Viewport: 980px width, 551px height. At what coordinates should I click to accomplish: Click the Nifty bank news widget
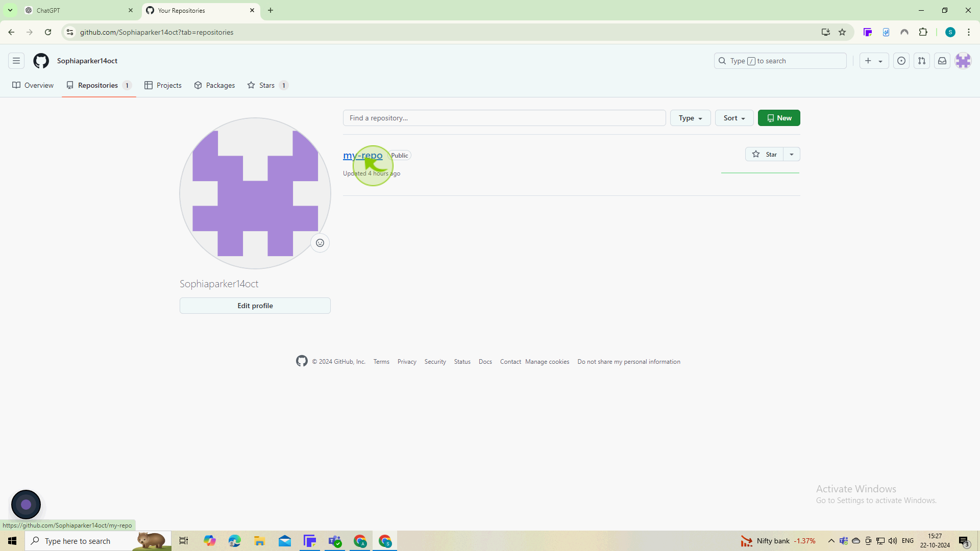pos(778,541)
